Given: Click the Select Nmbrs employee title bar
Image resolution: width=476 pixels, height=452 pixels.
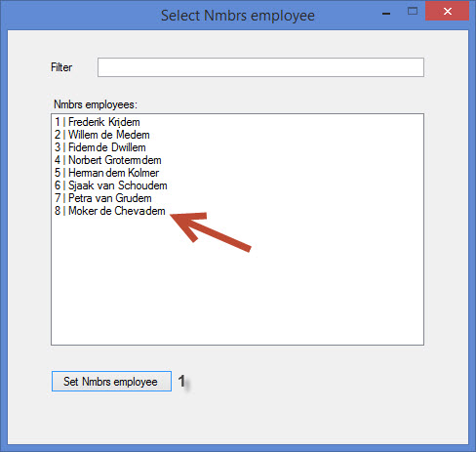Looking at the screenshot, I should coord(238,16).
